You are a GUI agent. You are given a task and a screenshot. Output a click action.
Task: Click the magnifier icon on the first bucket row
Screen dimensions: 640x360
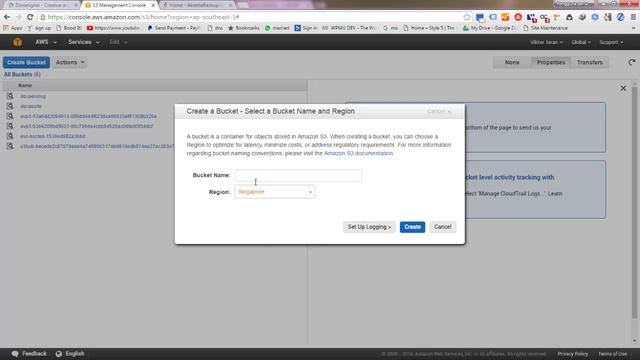click(10, 96)
